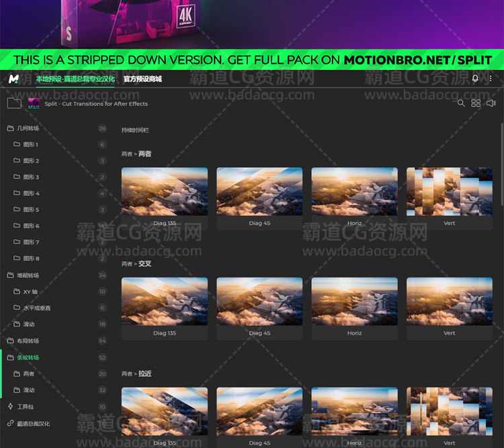Image resolution: width=504 pixels, height=448 pixels.
Task: Click the 霸道总裁汉化 link item
Action: [54, 424]
